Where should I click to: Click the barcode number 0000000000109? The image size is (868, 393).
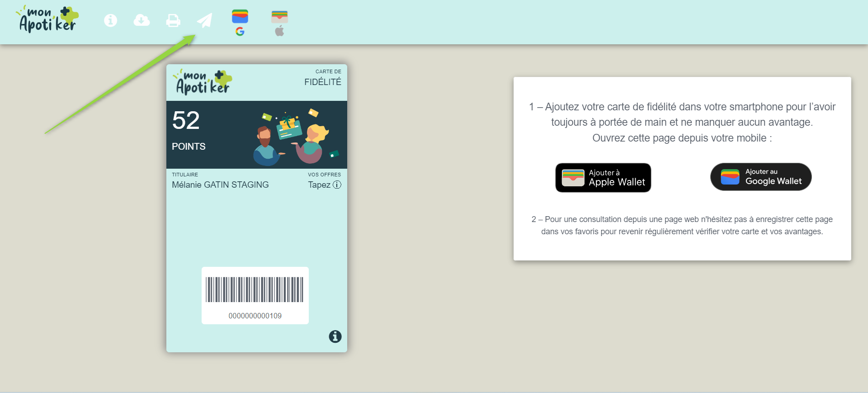255,316
